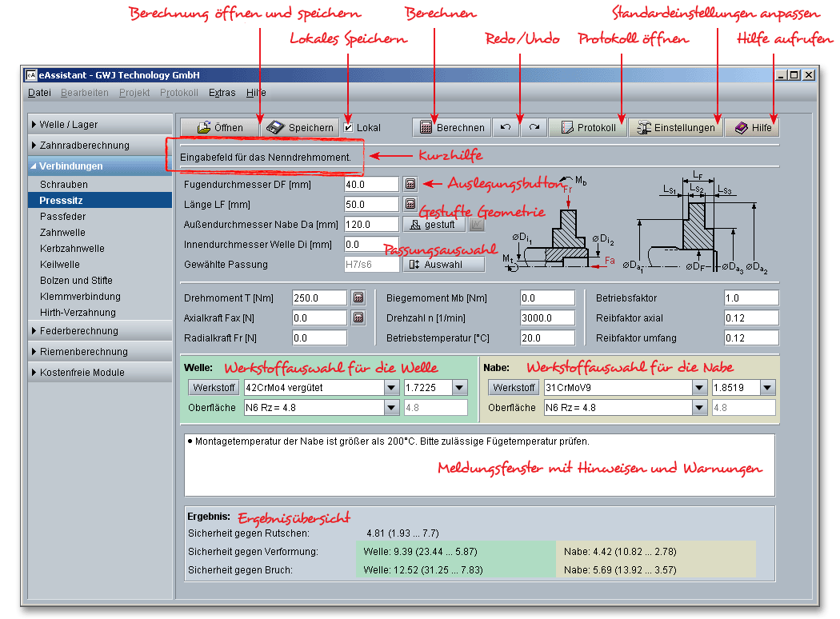Click calculator icon beside Axialkraft Fax
The height and width of the screenshot is (619, 840).
[358, 317]
